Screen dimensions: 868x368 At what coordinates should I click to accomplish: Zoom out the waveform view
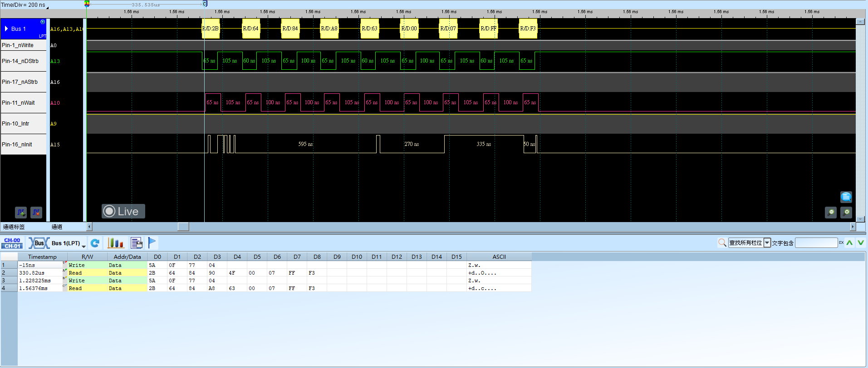[x=831, y=212]
